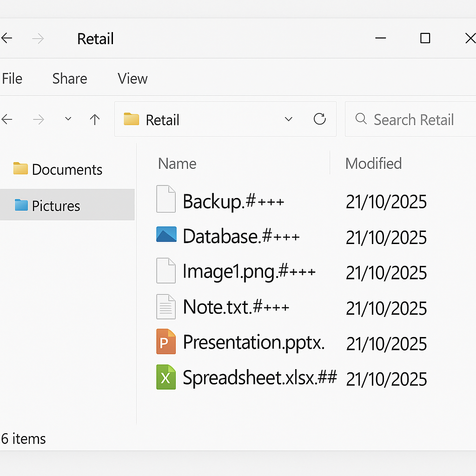Click the Search Retail input field
Screen dimensions: 476x476
coord(413,120)
